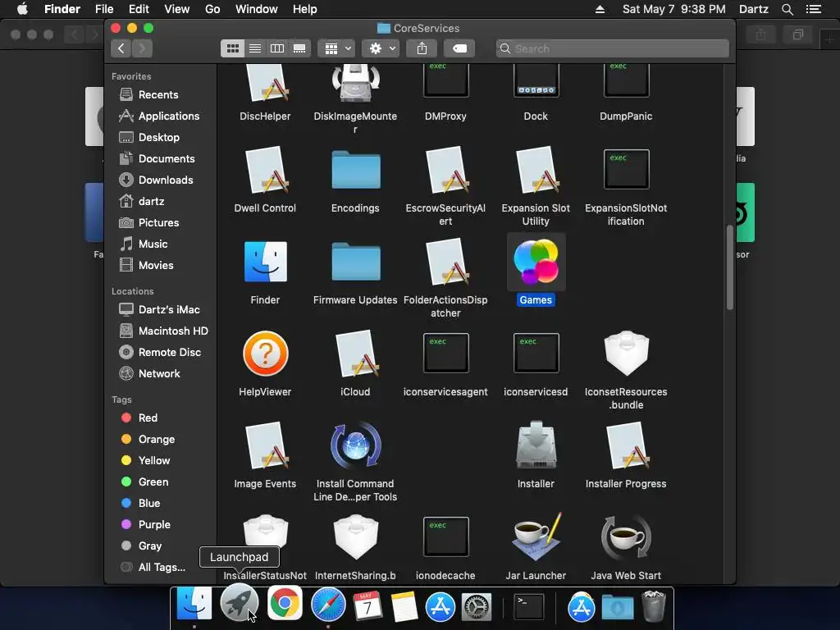Open the Edit menu
The image size is (840, 630).
139,9
